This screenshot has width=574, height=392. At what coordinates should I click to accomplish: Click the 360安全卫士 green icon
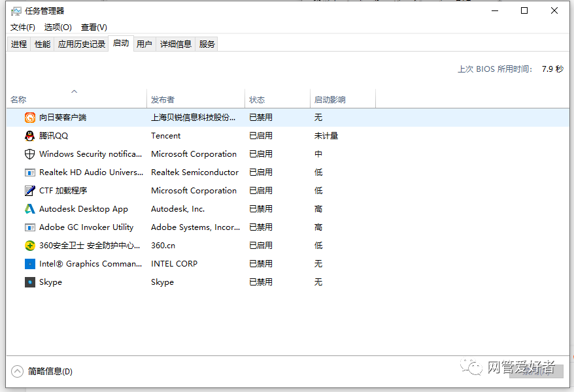29,246
